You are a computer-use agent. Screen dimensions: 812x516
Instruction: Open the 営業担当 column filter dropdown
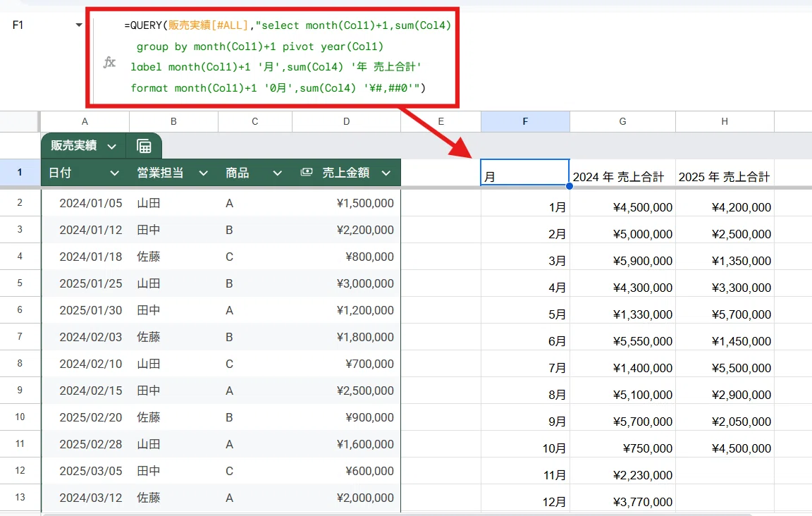pyautogui.click(x=203, y=173)
